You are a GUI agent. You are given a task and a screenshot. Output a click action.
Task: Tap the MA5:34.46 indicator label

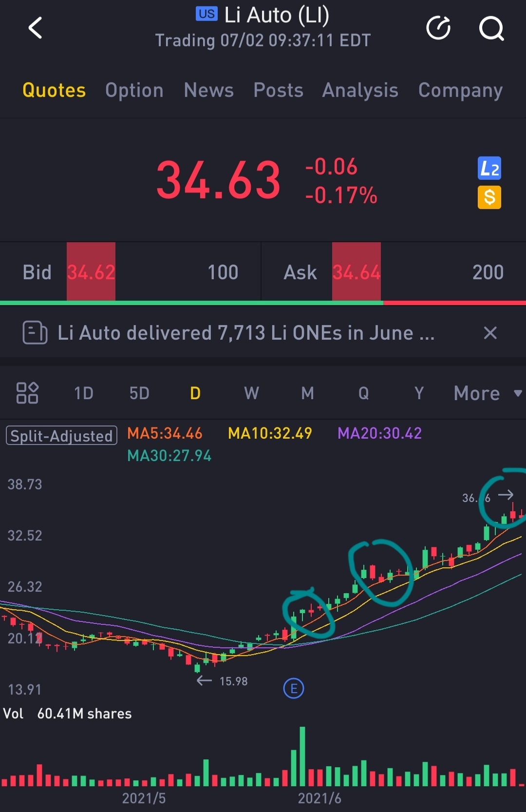point(165,433)
